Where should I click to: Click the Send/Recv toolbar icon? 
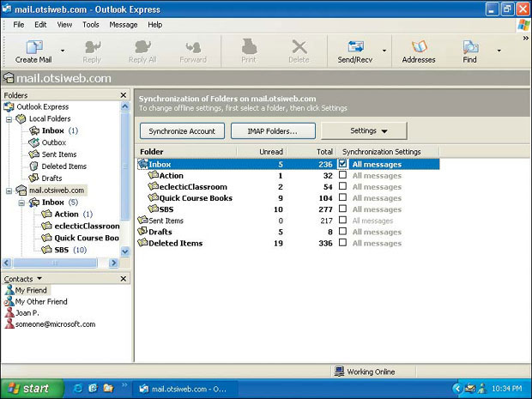point(355,47)
